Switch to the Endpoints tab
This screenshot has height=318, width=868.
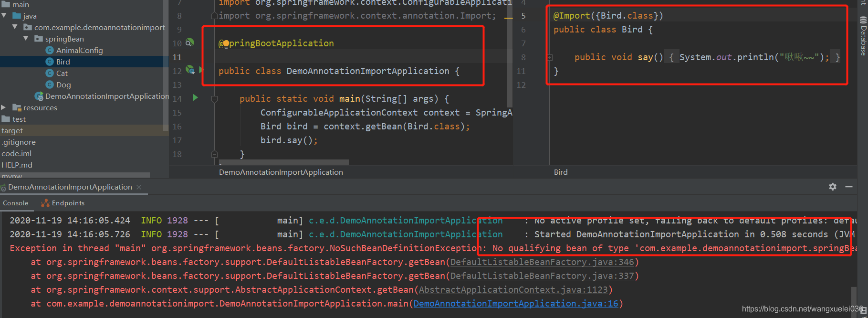click(x=63, y=203)
